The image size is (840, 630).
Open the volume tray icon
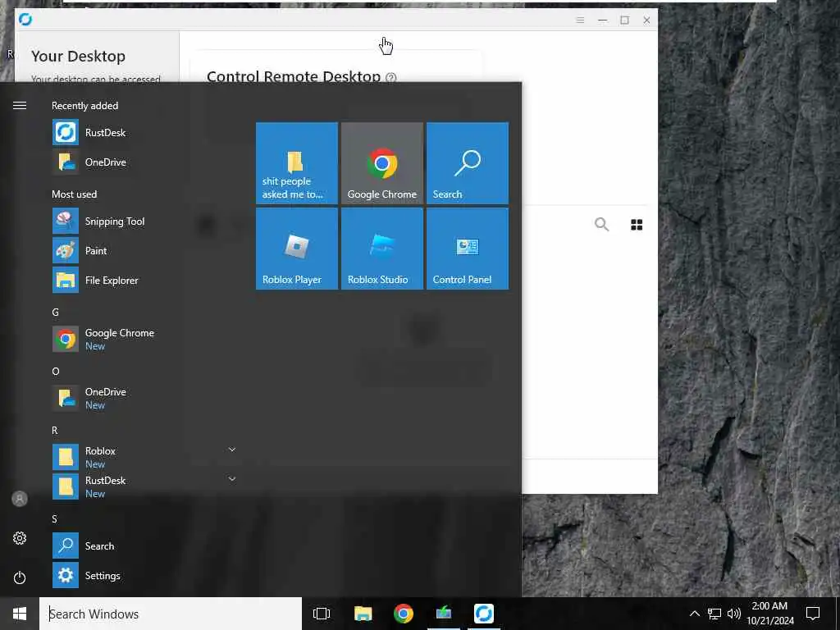(x=734, y=614)
